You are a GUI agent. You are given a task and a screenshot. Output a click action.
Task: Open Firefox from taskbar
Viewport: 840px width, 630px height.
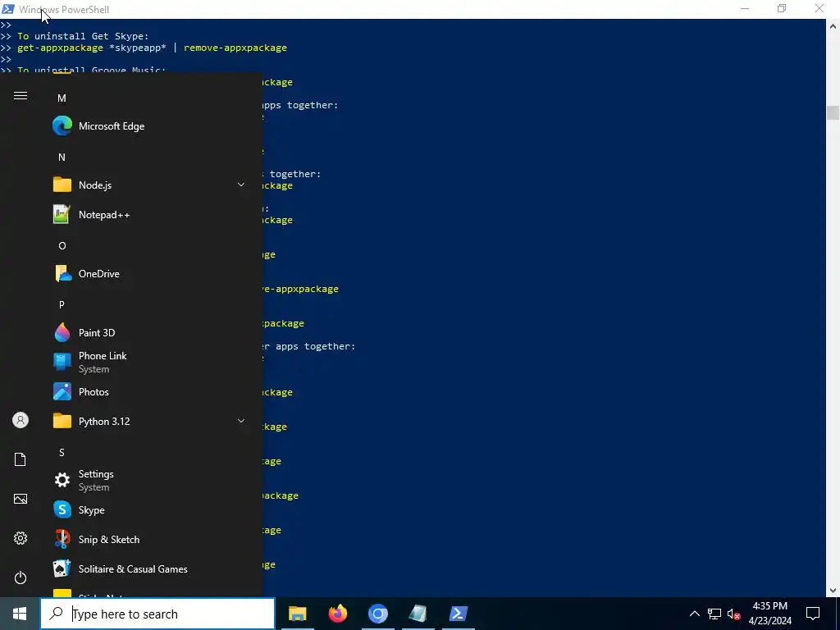coord(337,614)
